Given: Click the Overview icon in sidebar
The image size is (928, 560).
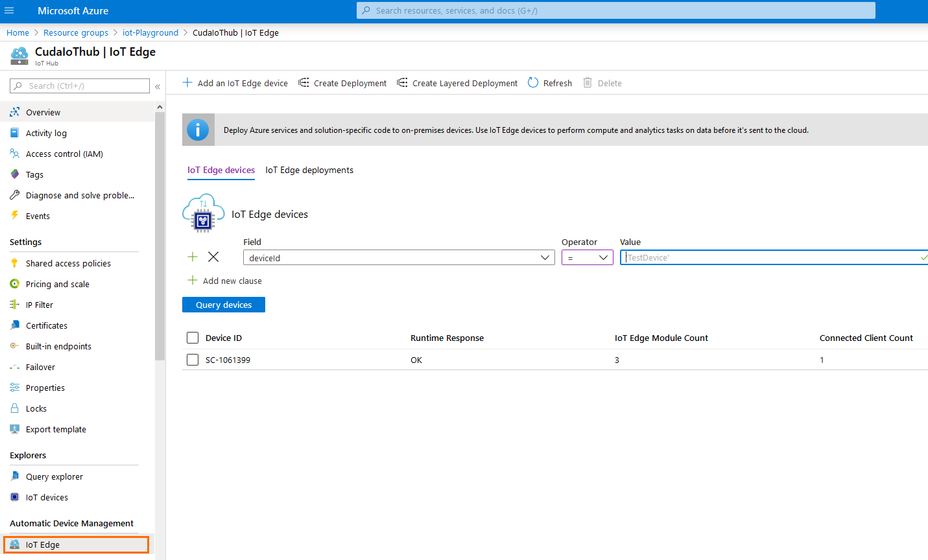Looking at the screenshot, I should (14, 112).
